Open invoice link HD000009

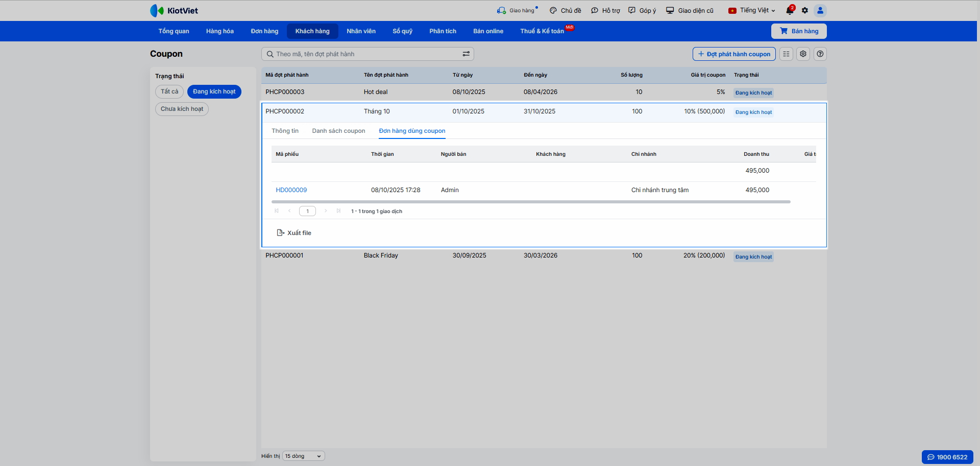(x=291, y=190)
